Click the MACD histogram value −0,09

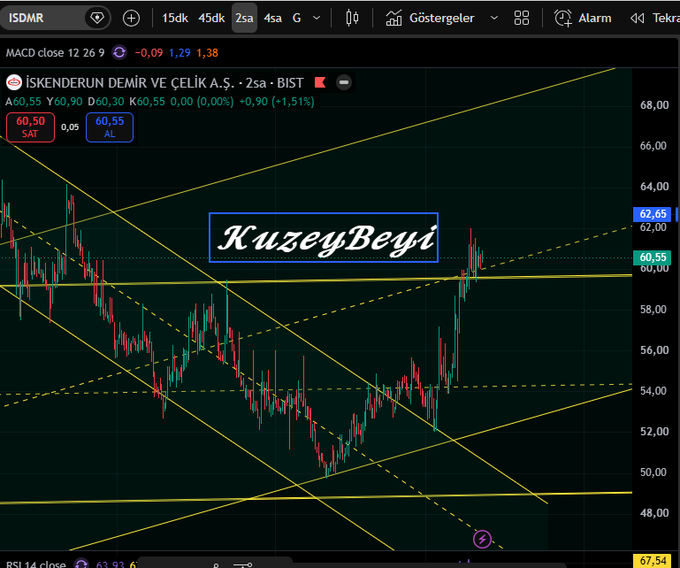tap(149, 53)
